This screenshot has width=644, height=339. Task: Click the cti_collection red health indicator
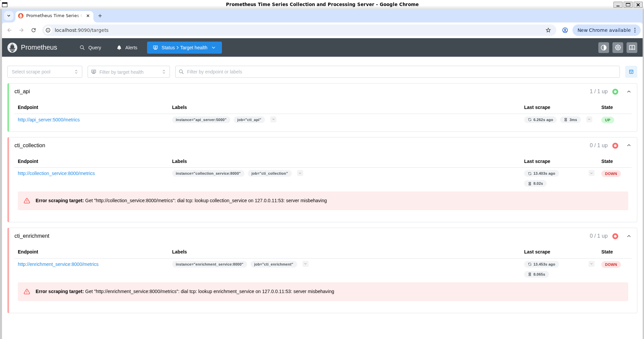615,146
